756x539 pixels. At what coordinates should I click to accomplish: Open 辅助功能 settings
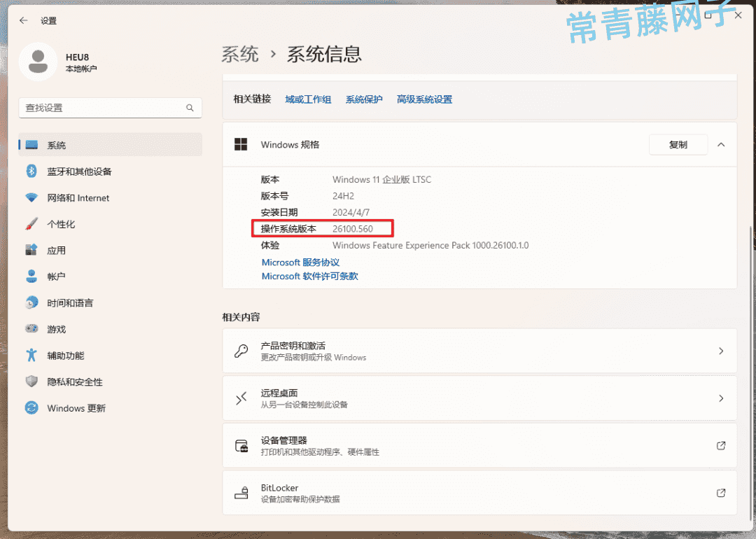(111, 356)
